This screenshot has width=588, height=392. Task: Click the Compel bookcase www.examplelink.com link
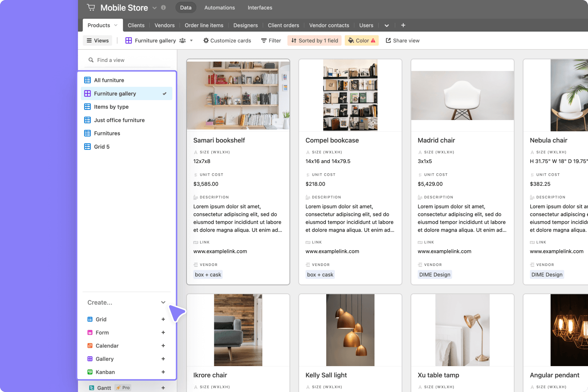(x=332, y=251)
